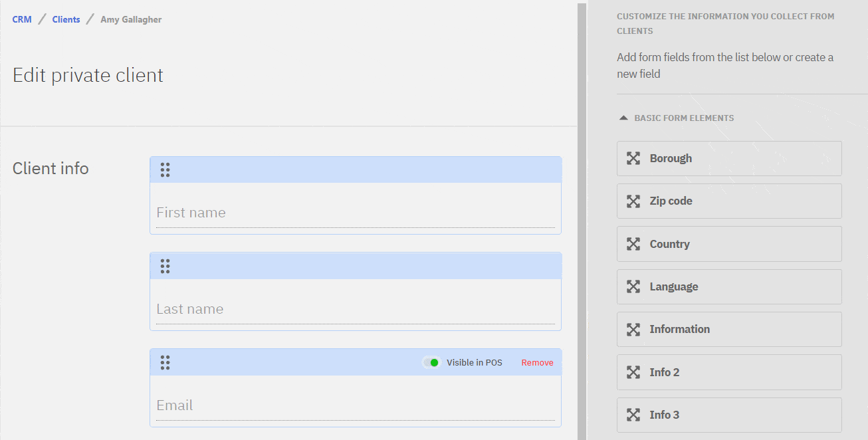The image size is (868, 440).
Task: Click the move icon beside Info 3
Action: click(x=633, y=415)
